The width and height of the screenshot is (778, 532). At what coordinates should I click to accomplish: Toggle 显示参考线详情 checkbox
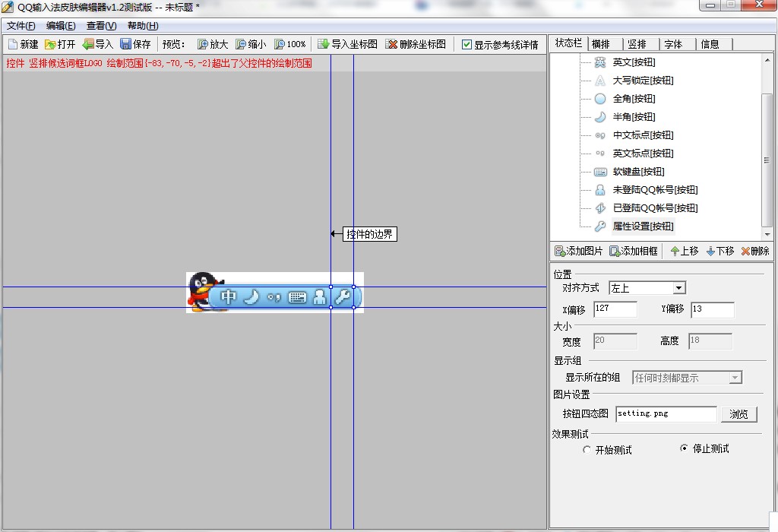[466, 45]
